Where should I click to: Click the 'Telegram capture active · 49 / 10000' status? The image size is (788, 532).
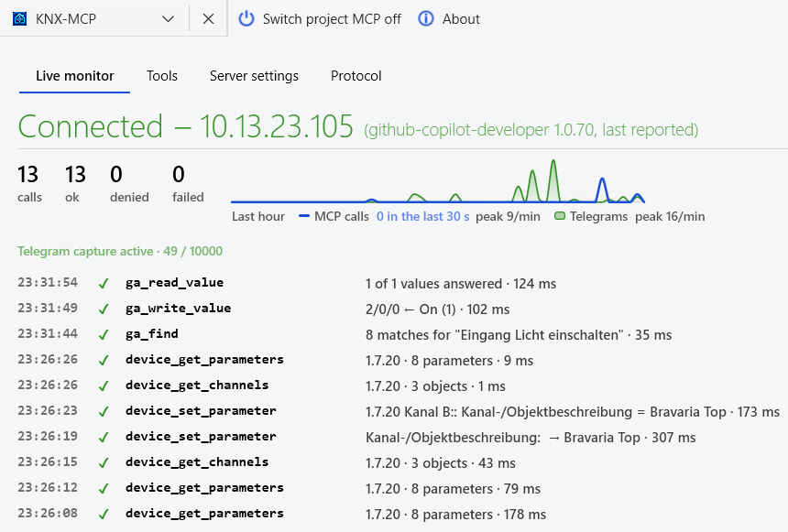[120, 251]
